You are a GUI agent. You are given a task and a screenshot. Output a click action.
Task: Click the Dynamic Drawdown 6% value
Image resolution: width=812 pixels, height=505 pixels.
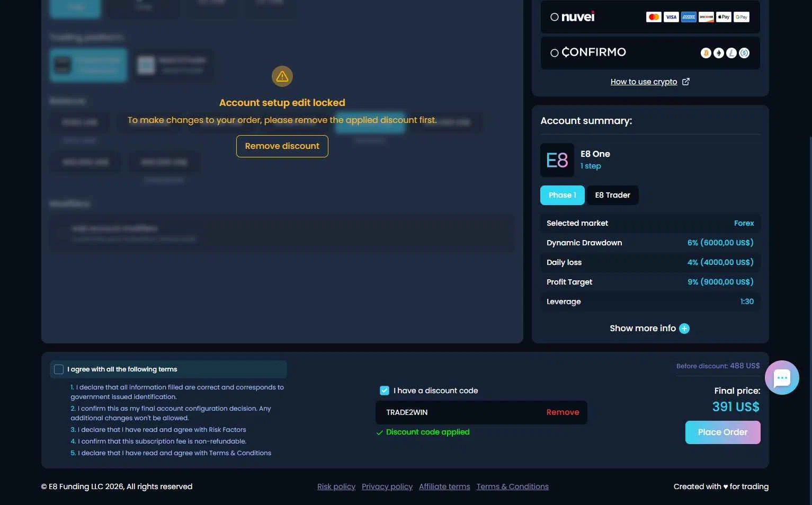tap(720, 243)
